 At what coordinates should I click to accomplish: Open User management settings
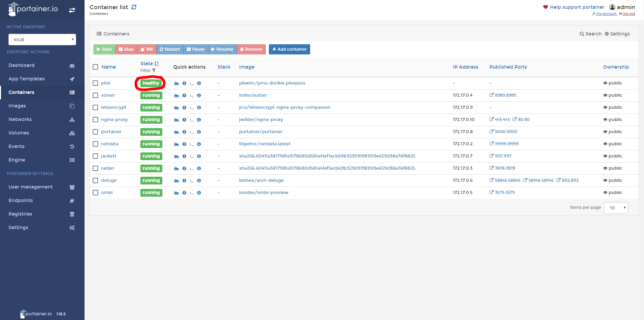click(42, 187)
